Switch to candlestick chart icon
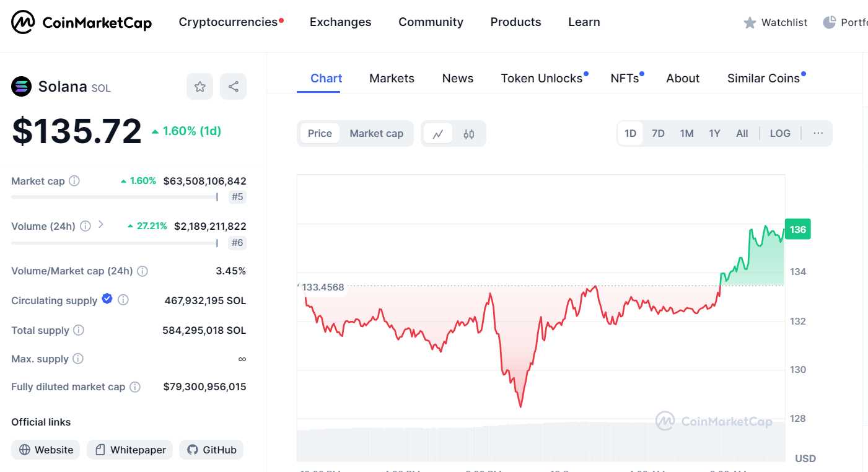Image resolution: width=868 pixels, height=472 pixels. click(x=469, y=134)
